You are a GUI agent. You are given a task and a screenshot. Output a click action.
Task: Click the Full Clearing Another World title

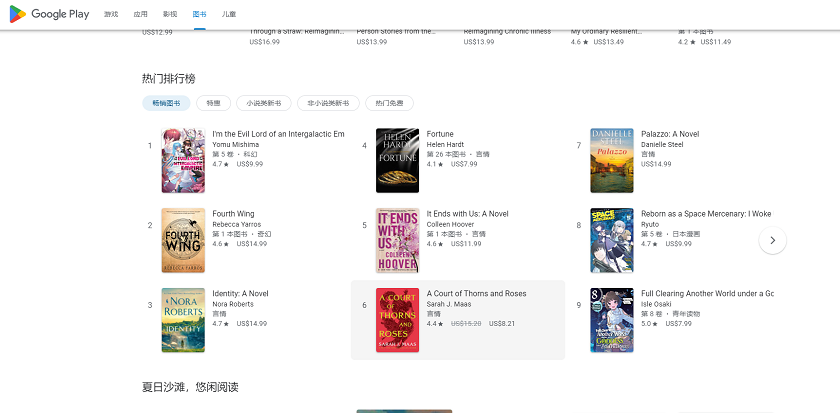click(x=707, y=294)
